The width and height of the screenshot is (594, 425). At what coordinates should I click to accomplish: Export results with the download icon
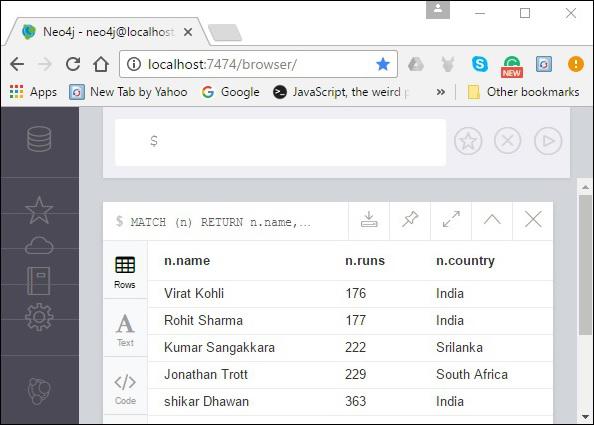pos(369,220)
